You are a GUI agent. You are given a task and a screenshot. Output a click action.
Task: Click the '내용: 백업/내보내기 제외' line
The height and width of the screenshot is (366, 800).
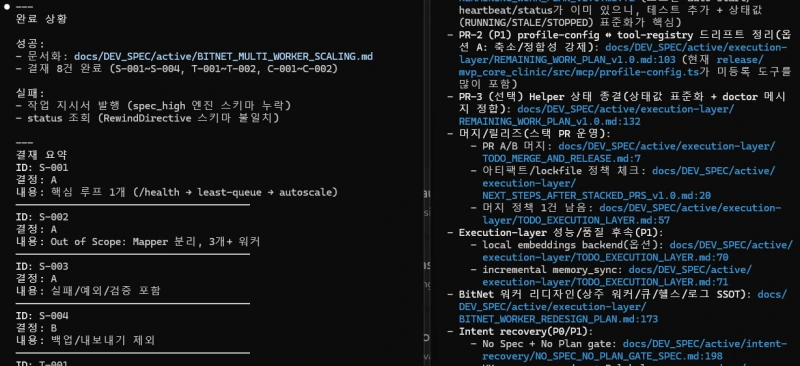tap(85, 340)
